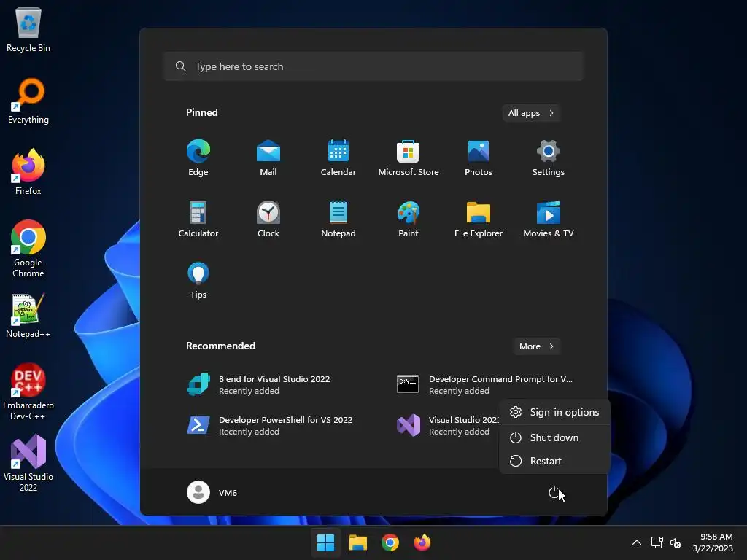Open the Clock app

coord(268,219)
